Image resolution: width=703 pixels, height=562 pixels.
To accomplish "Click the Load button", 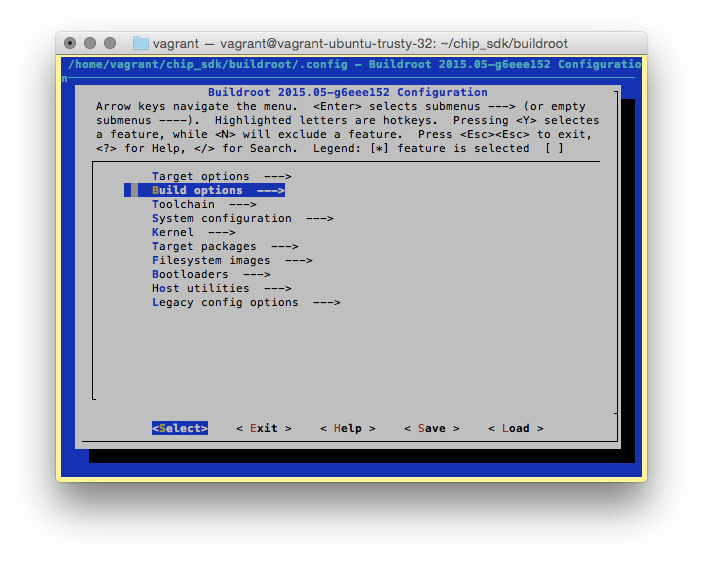I will pos(516,428).
